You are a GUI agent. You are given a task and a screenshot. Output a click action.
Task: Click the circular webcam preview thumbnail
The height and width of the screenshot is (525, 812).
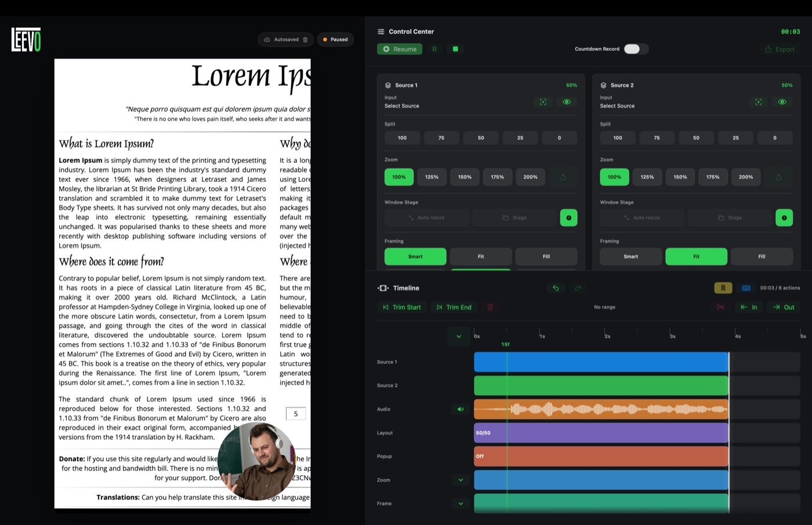pyautogui.click(x=256, y=461)
